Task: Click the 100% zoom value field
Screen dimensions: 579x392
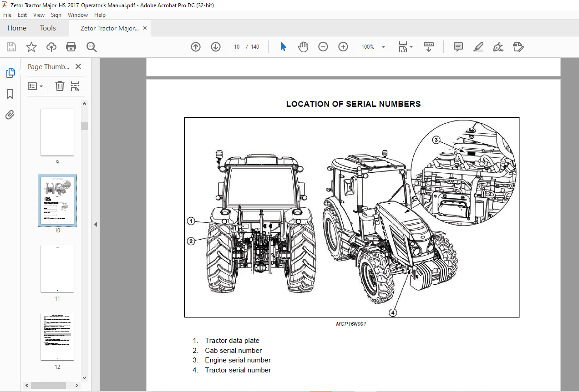Action: (368, 47)
